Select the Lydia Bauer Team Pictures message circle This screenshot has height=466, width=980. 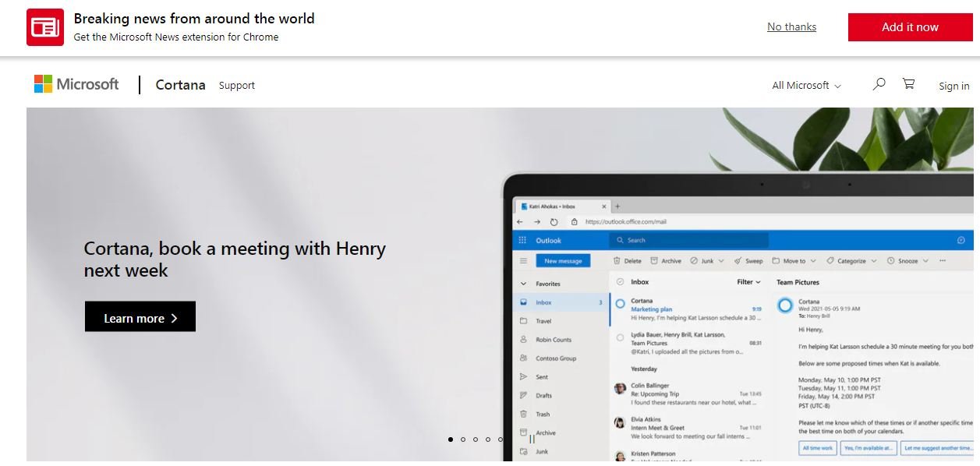click(x=621, y=338)
